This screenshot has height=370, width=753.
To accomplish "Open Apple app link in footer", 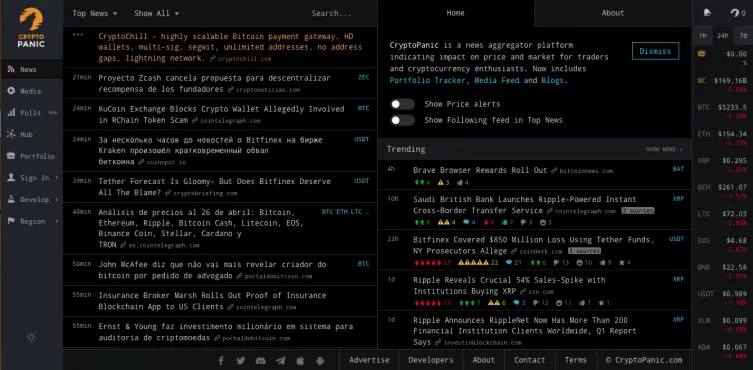I will [300, 360].
